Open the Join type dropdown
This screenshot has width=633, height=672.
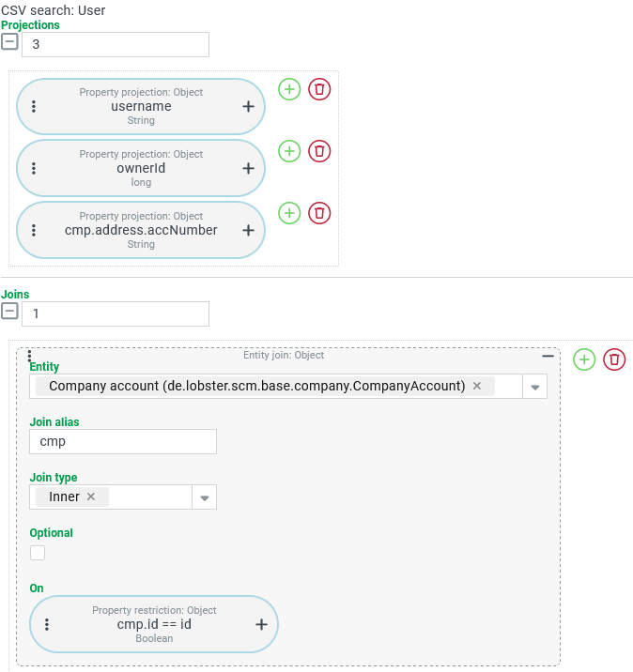point(204,497)
